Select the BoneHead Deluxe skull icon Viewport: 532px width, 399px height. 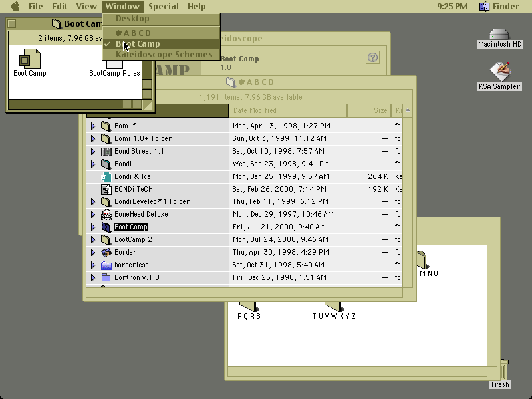(106, 214)
